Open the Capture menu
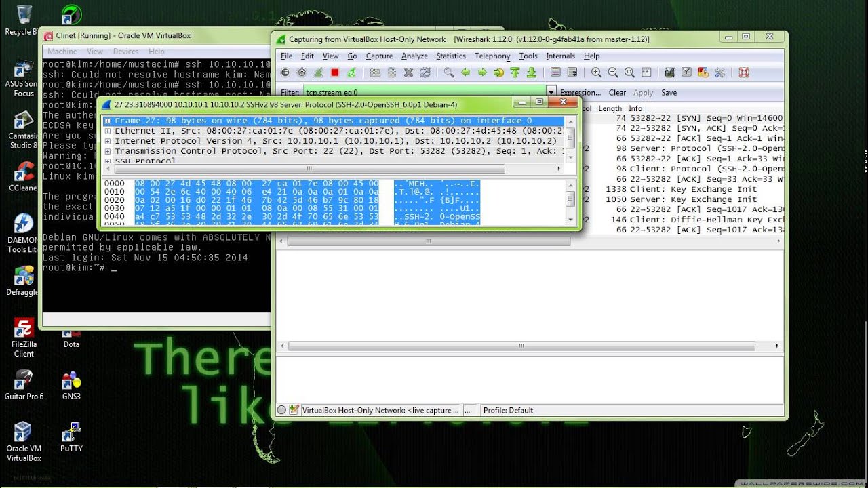Image resolution: width=868 pixels, height=488 pixels. pyautogui.click(x=379, y=56)
